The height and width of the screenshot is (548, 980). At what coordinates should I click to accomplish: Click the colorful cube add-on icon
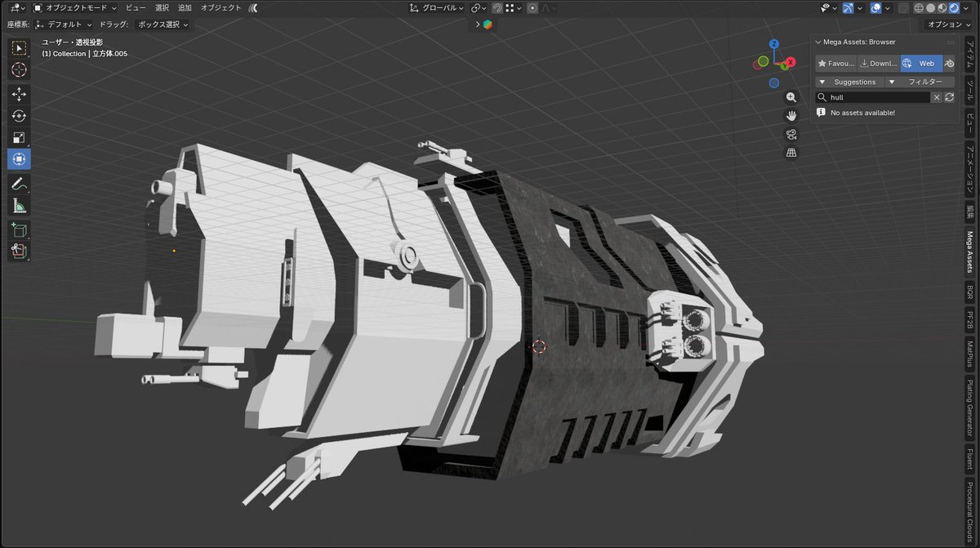[x=487, y=25]
